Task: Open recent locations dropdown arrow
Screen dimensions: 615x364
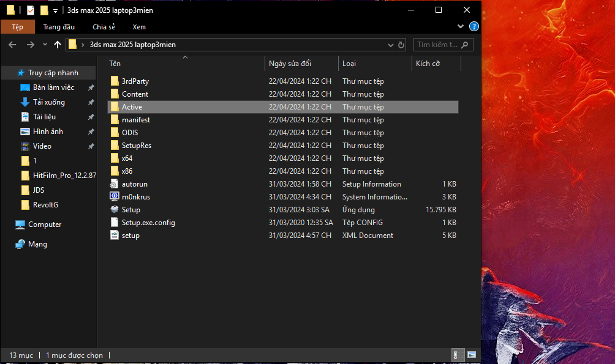Action: coord(45,45)
